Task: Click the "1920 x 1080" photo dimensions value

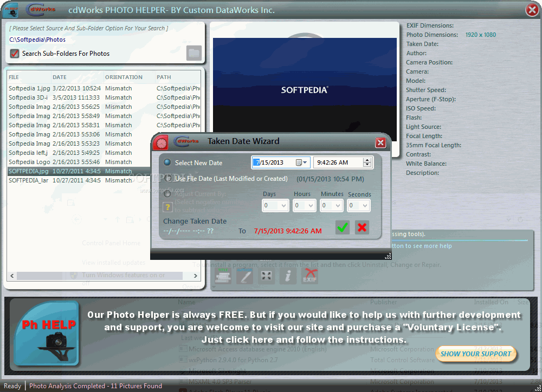Action: pyautogui.click(x=480, y=35)
